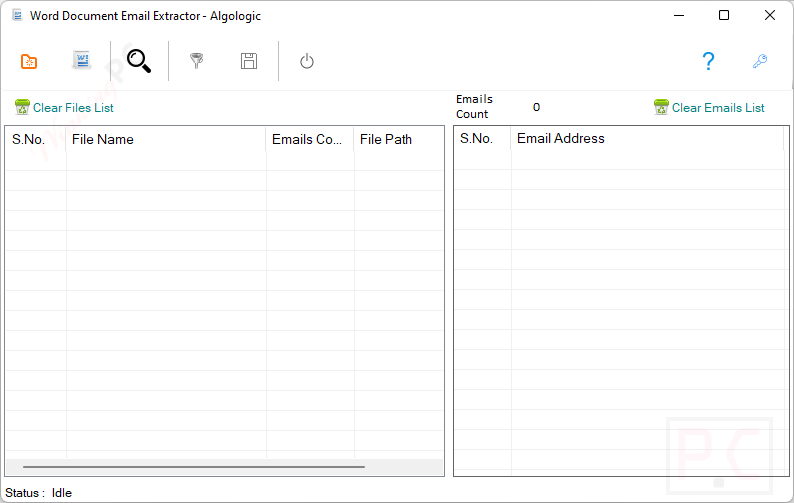Click recycle bin icon beside Clear Files List
Image resolution: width=794 pixels, height=503 pixels.
(x=22, y=107)
